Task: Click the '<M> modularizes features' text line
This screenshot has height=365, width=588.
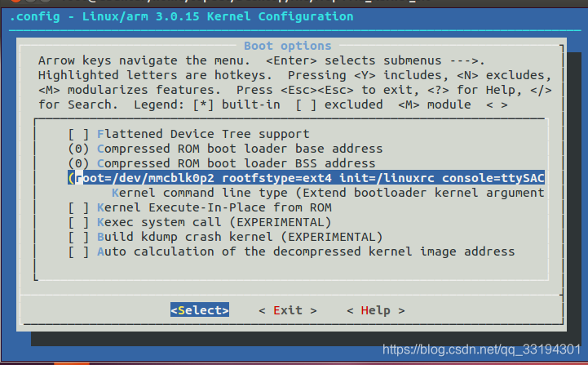Action: (130, 90)
